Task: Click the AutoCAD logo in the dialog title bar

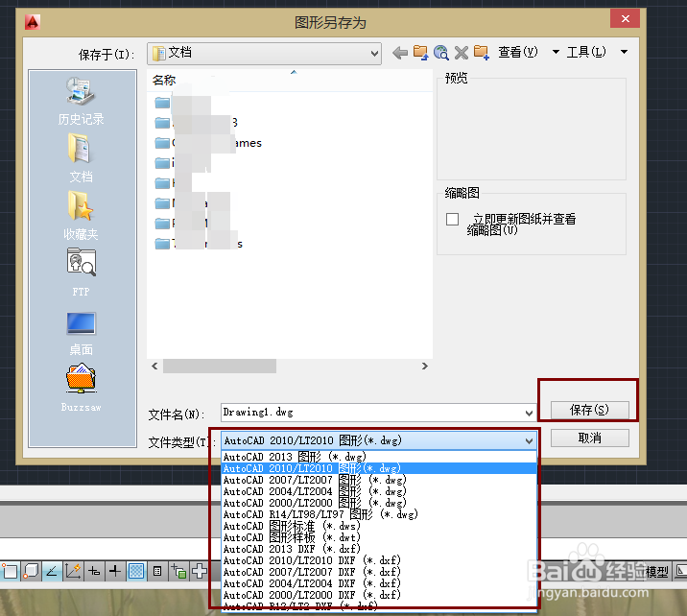Action: click(33, 21)
